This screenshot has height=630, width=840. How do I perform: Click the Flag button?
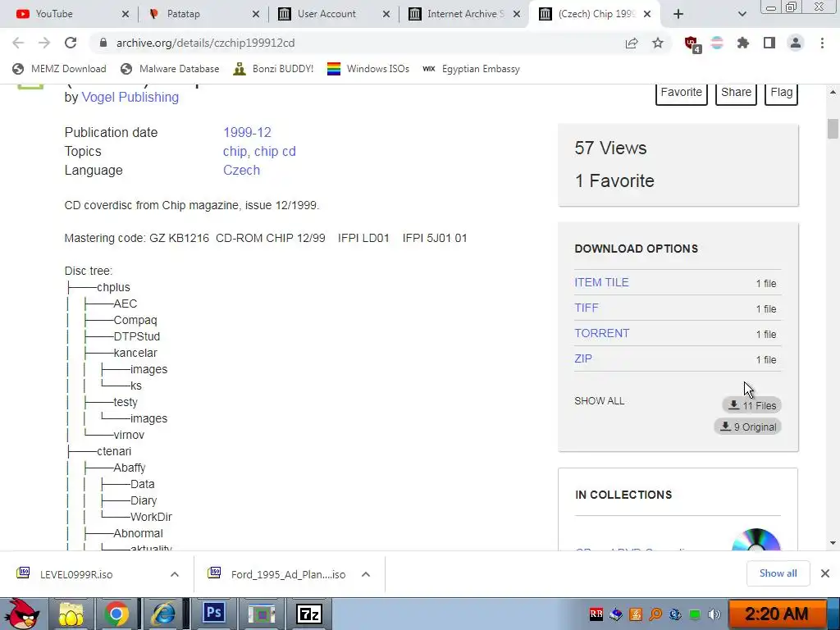[781, 93]
